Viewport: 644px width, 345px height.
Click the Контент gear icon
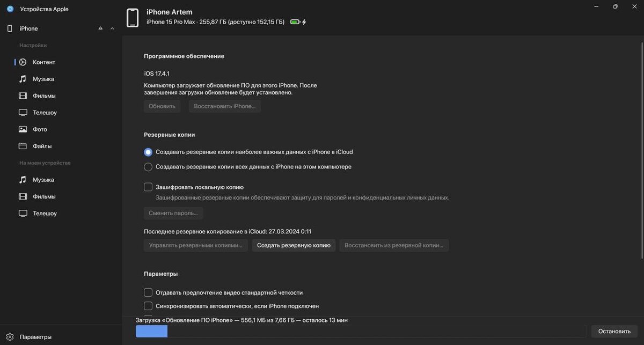[23, 62]
